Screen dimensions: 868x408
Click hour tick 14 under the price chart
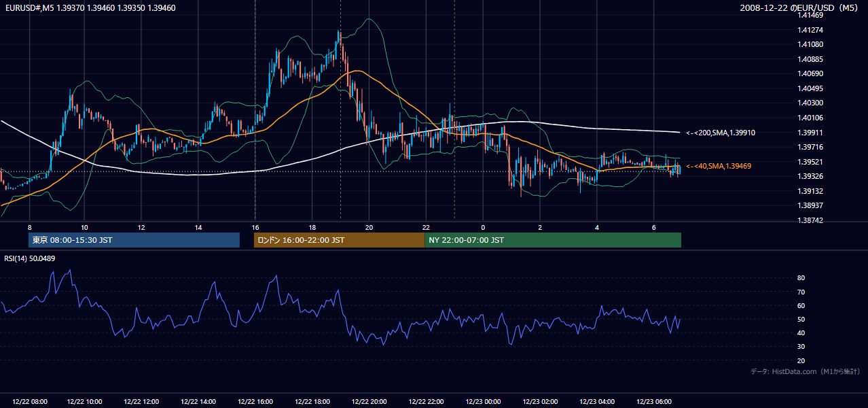tap(198, 227)
